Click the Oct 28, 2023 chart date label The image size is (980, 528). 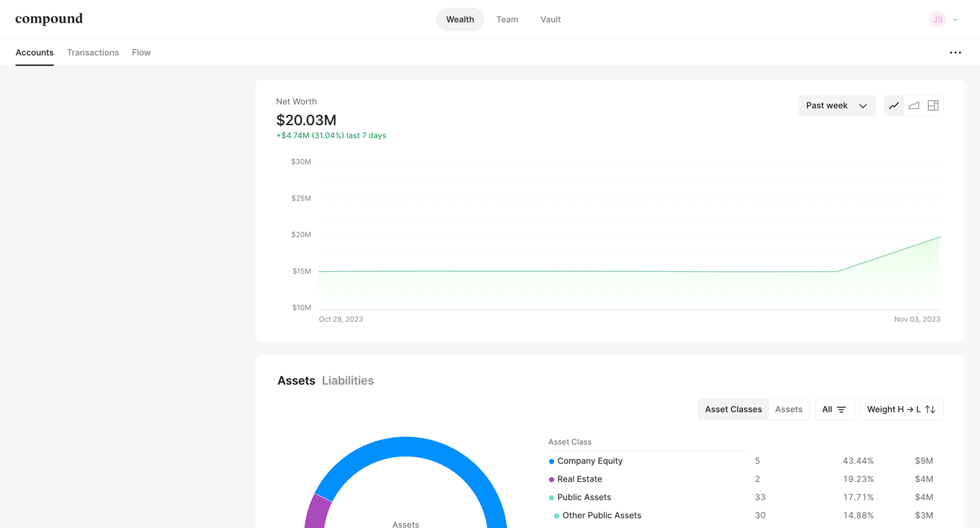(x=341, y=319)
